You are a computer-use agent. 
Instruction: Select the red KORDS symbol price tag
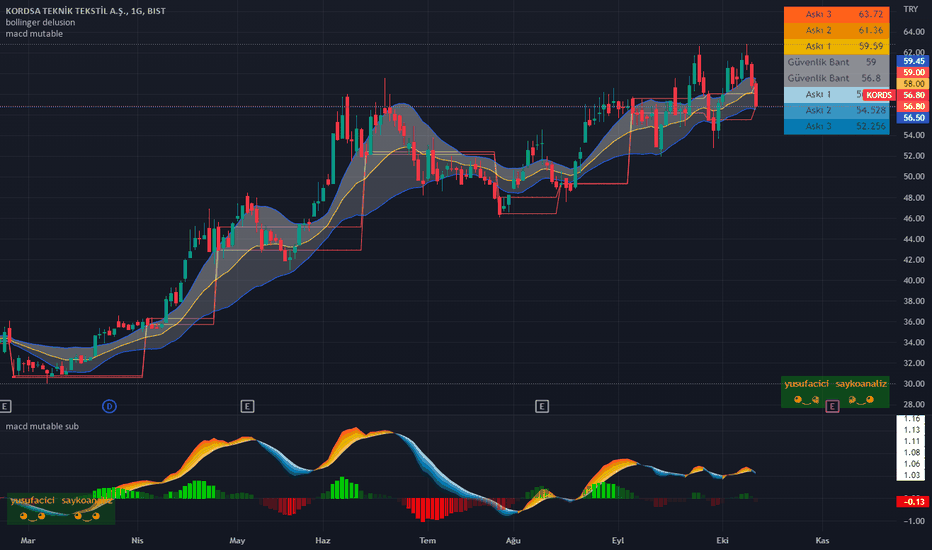879,95
